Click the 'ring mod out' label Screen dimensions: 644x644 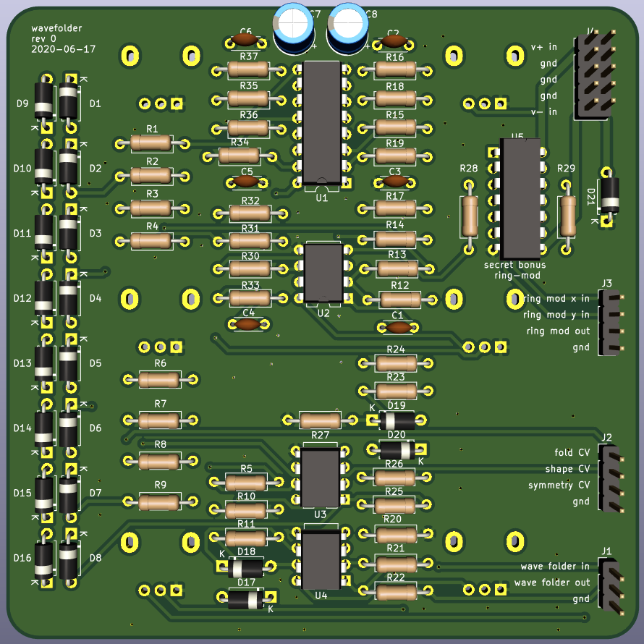tap(558, 331)
